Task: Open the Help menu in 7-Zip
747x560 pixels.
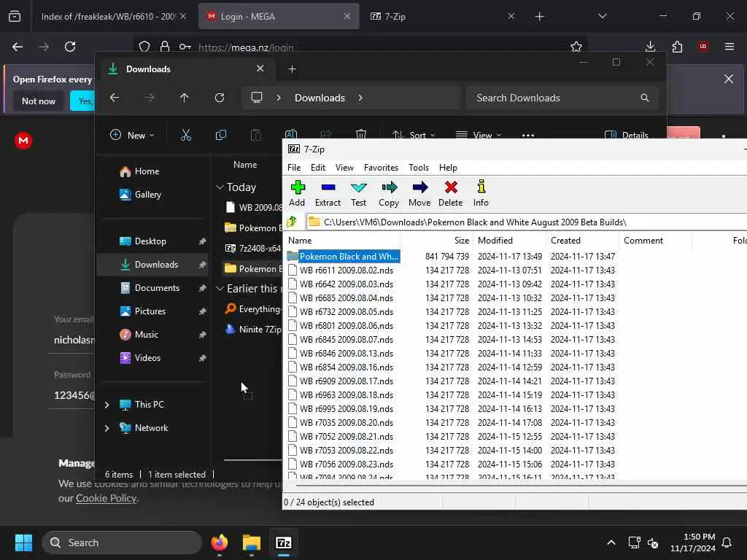Action: tap(448, 168)
